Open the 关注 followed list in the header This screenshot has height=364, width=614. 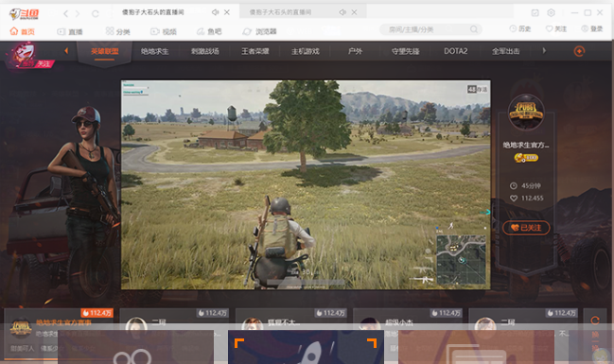pyautogui.click(x=556, y=29)
